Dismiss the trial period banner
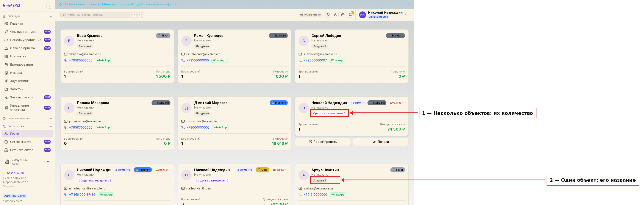Screen dimensions: 644x205 point(409,4)
